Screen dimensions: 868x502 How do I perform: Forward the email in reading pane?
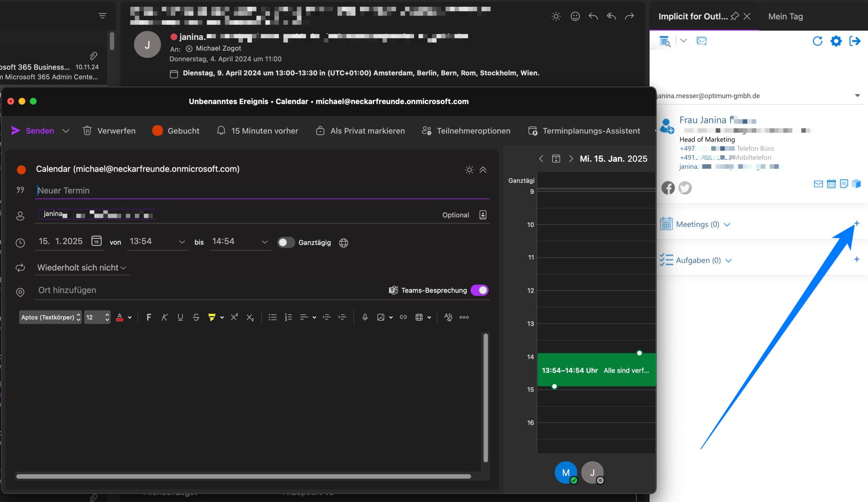click(x=629, y=16)
